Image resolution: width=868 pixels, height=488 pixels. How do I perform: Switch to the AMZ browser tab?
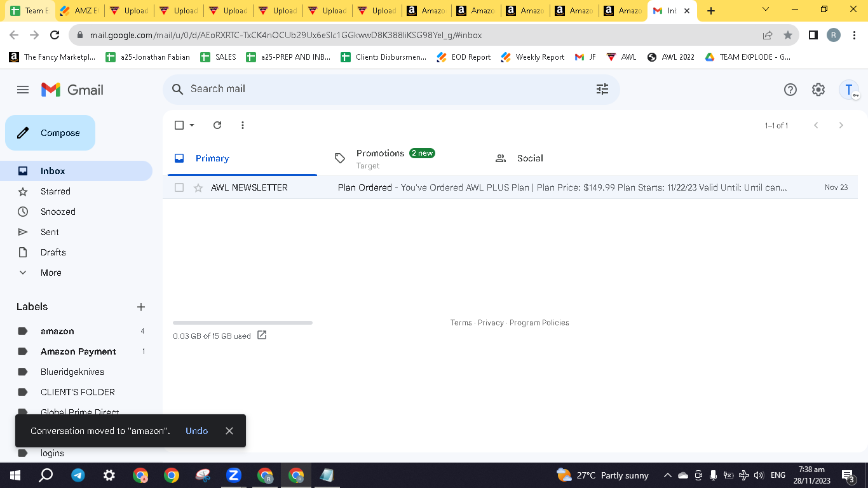point(79,11)
